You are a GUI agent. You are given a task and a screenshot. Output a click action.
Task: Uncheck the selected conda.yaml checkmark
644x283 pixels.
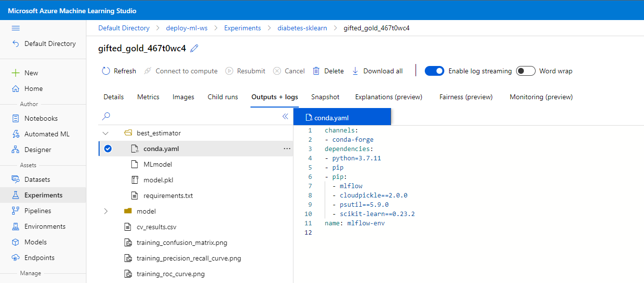[x=108, y=149]
